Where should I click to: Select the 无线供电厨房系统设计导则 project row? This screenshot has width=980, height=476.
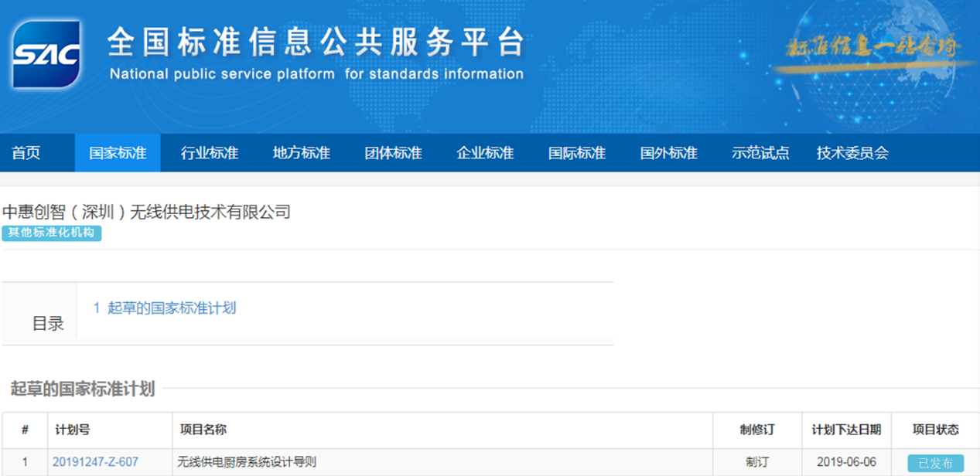tap(490, 462)
